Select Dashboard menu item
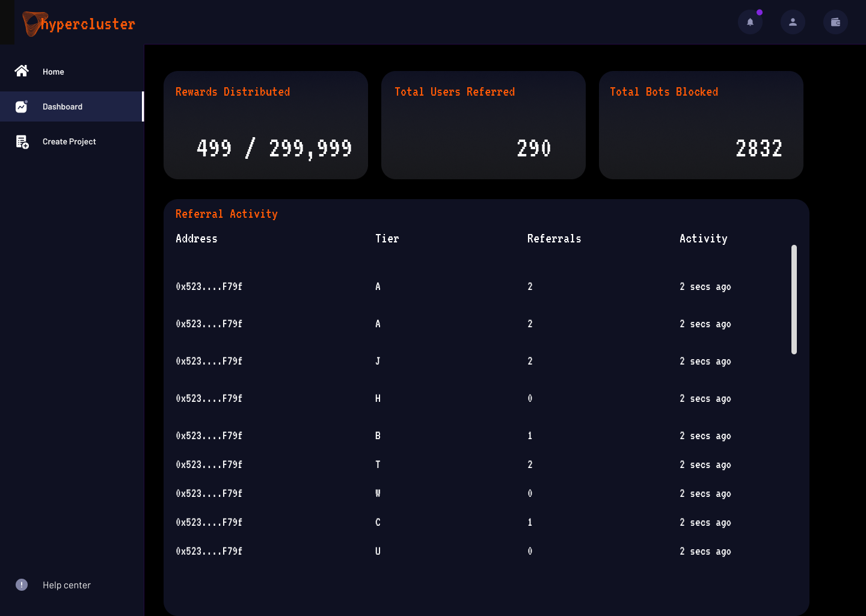The image size is (866, 616). tap(63, 106)
